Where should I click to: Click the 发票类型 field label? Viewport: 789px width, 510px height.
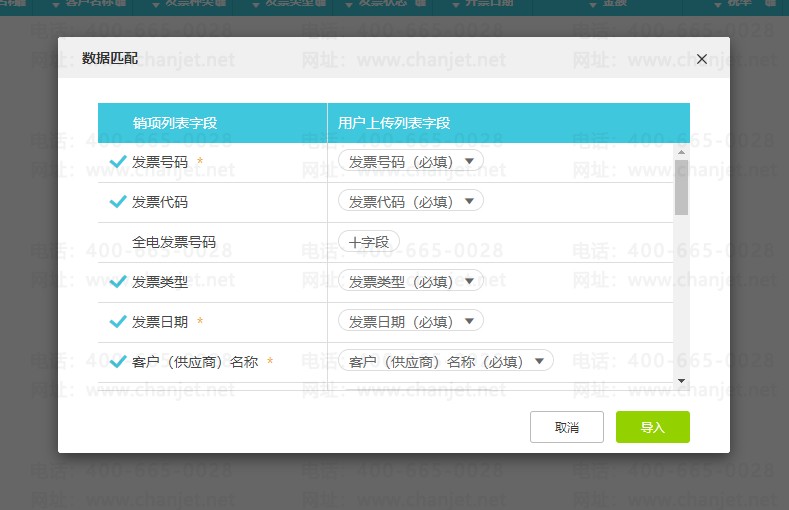pyautogui.click(x=160, y=282)
